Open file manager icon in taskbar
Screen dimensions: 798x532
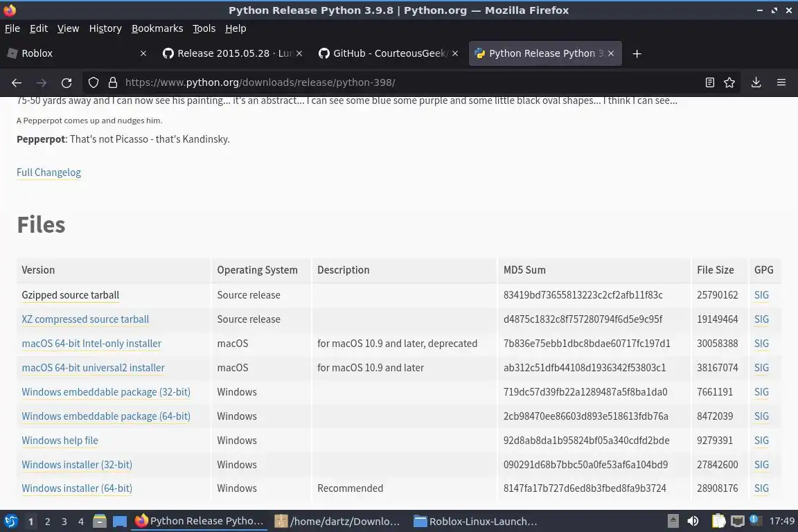tap(100, 522)
